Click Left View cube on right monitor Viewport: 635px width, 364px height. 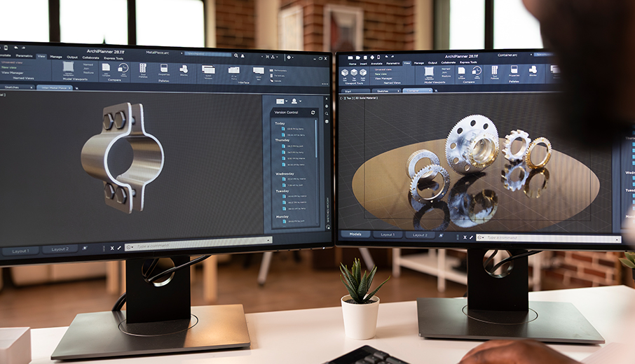point(345,73)
